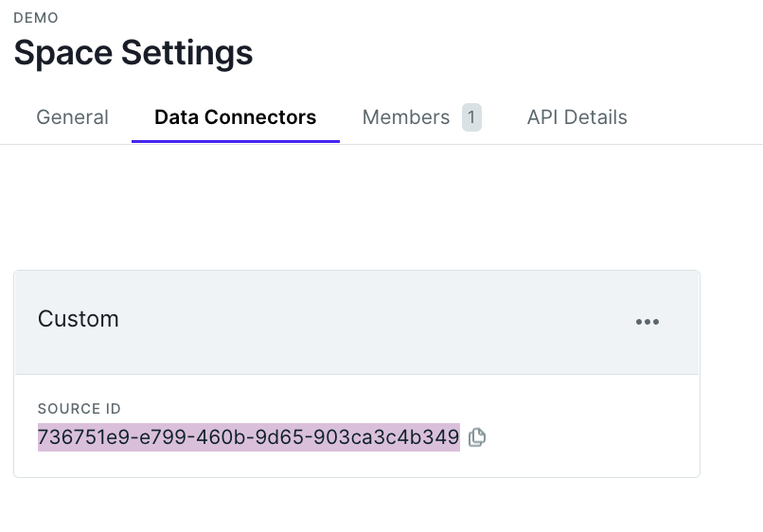Click the SOURCE ID label

[80, 409]
